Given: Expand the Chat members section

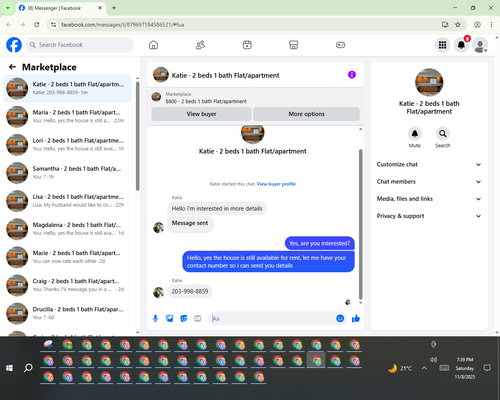Looking at the screenshot, I should tap(429, 182).
